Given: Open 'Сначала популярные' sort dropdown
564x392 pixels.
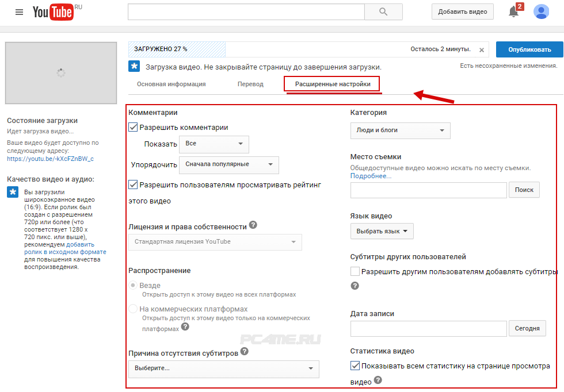Looking at the screenshot, I should pos(229,164).
